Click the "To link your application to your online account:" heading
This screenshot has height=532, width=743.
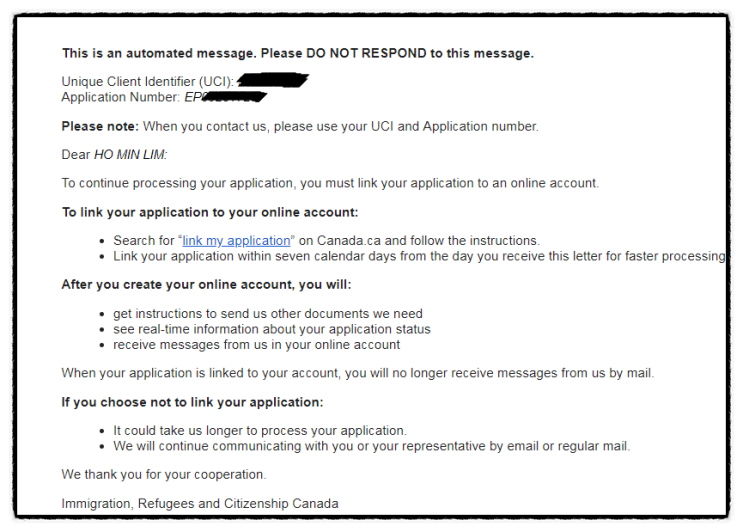209,212
